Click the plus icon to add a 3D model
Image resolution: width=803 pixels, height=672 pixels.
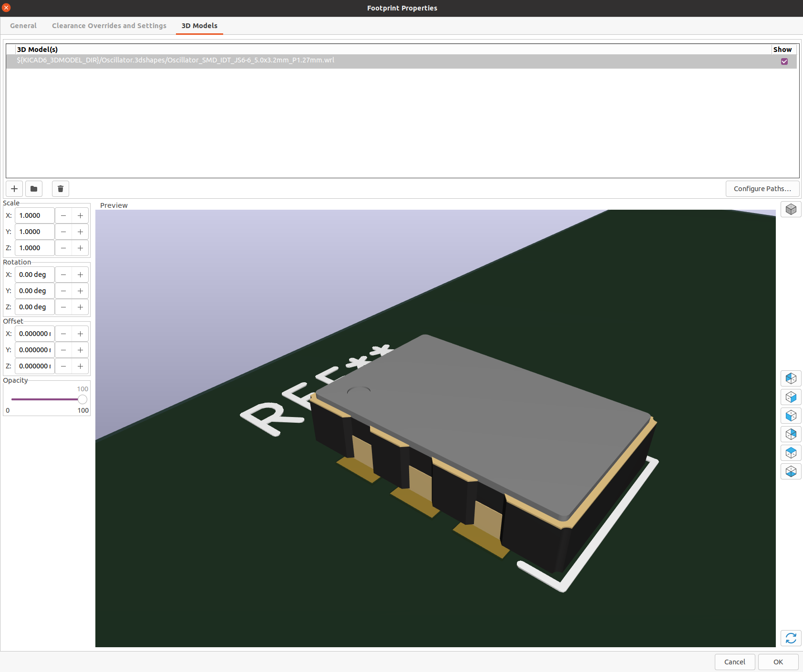coord(14,189)
